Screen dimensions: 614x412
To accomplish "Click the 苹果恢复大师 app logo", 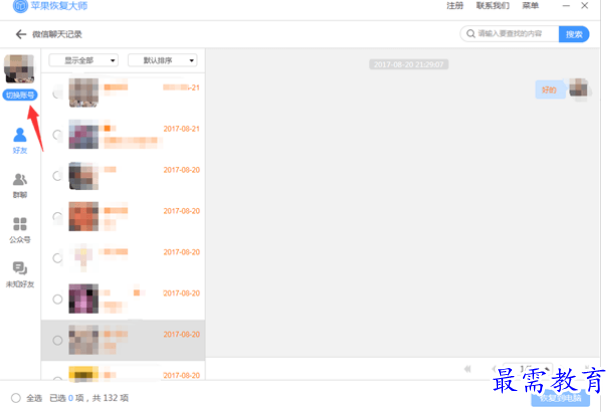I will [x=20, y=6].
